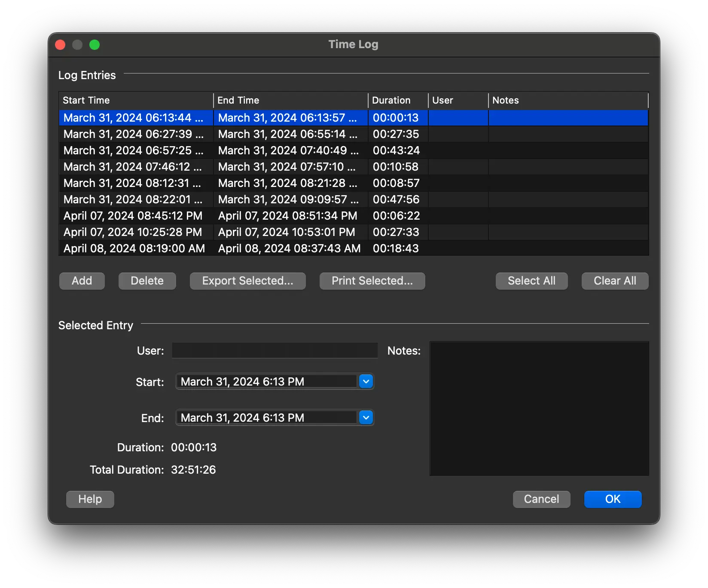Cancel the Time Log dialog
Viewport: 708px width, 588px height.
pyautogui.click(x=541, y=499)
